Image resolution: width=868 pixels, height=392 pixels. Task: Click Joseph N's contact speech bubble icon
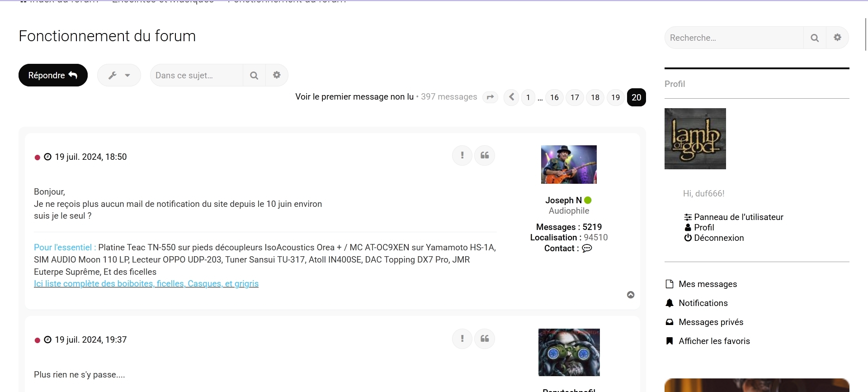587,248
